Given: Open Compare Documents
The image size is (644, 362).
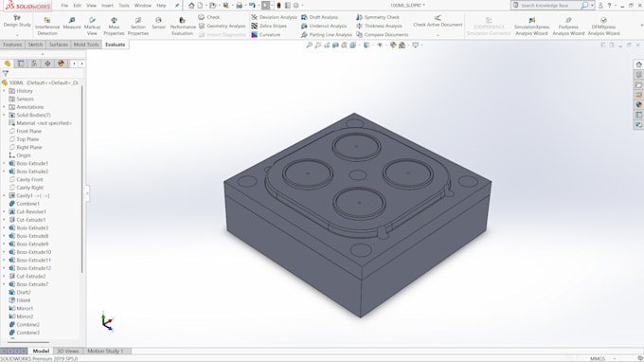Looking at the screenshot, I should [383, 34].
